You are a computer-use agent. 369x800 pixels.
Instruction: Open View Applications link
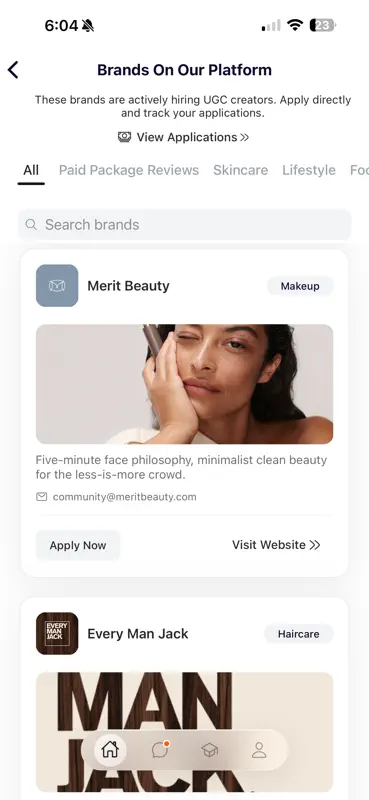coord(183,137)
